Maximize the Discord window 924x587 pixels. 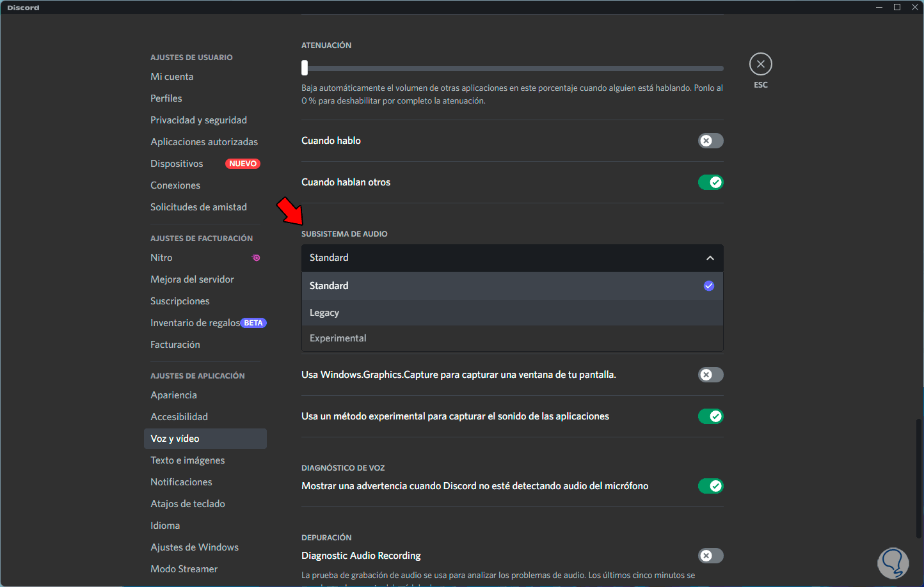click(x=897, y=7)
